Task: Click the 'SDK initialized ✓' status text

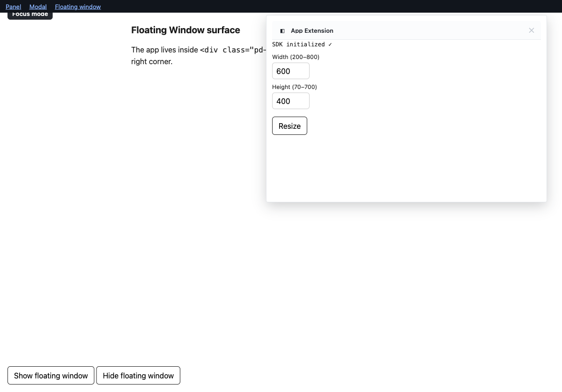Action: (302, 44)
